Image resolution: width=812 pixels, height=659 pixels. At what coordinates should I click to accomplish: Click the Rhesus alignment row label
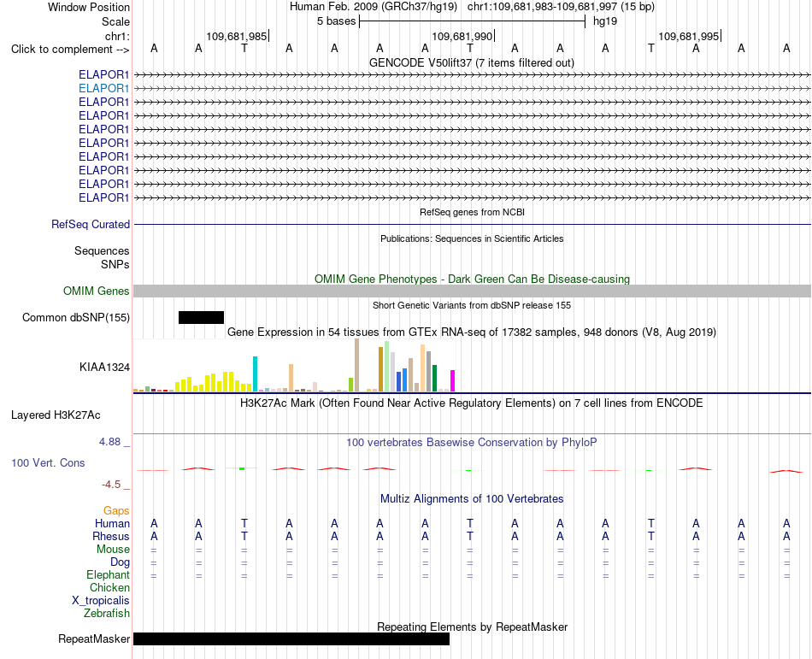pos(111,537)
